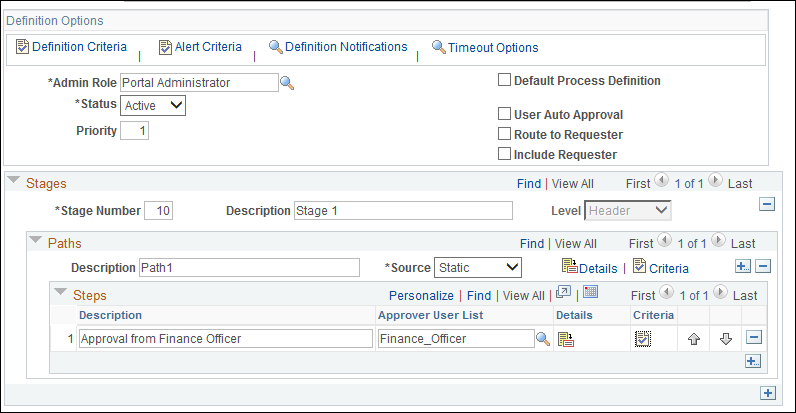The width and height of the screenshot is (796, 413).
Task: Download Steps grid to spreadsheet icon
Action: pos(590,292)
